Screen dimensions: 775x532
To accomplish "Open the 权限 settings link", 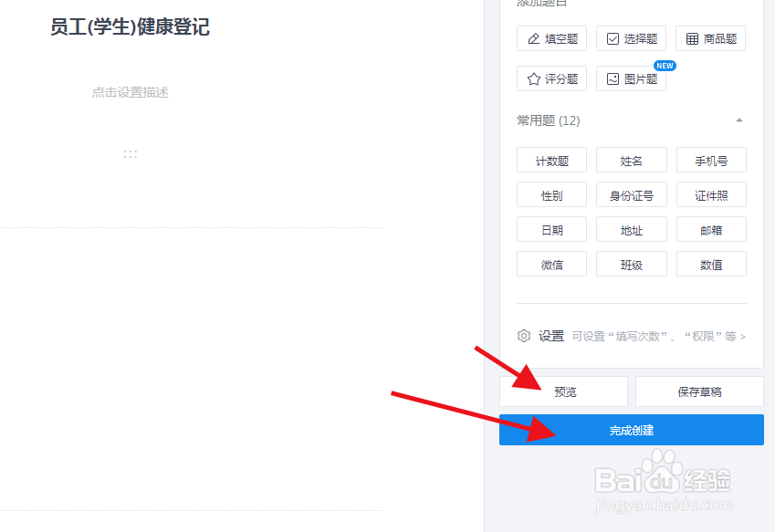I will 705,336.
